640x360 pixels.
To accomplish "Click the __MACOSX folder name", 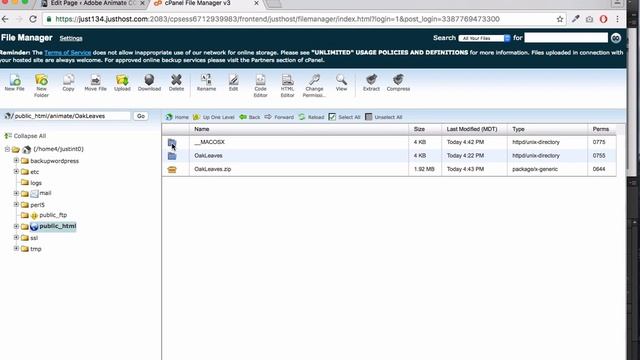I will click(x=209, y=142).
